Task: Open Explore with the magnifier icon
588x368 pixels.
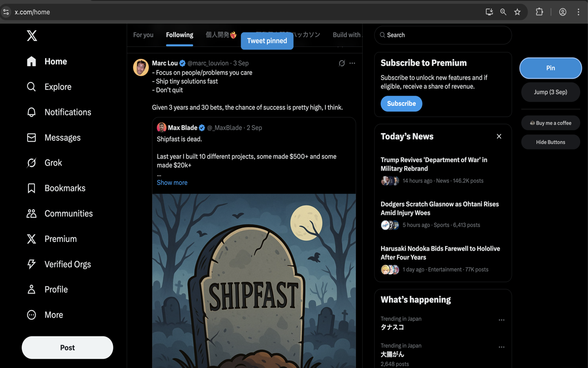Action: point(31,86)
